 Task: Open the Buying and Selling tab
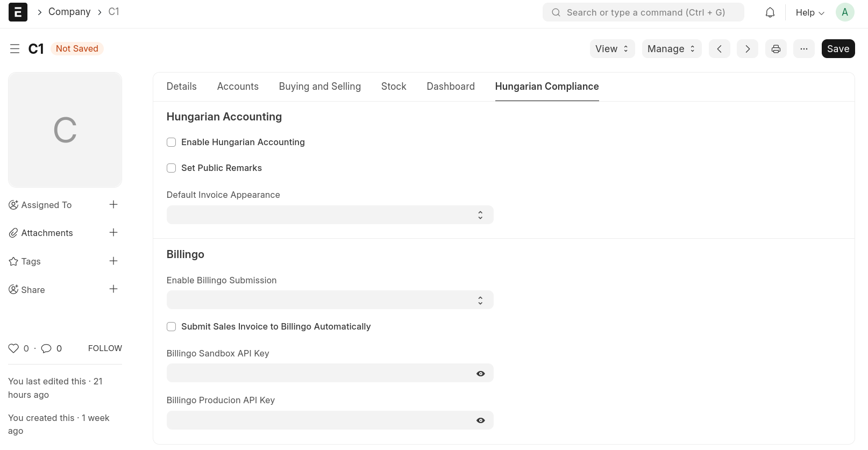319,87
